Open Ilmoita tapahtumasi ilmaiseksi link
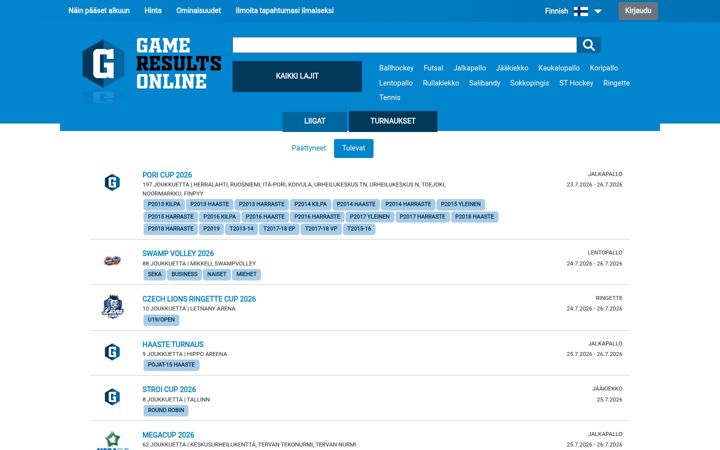 coord(285,11)
